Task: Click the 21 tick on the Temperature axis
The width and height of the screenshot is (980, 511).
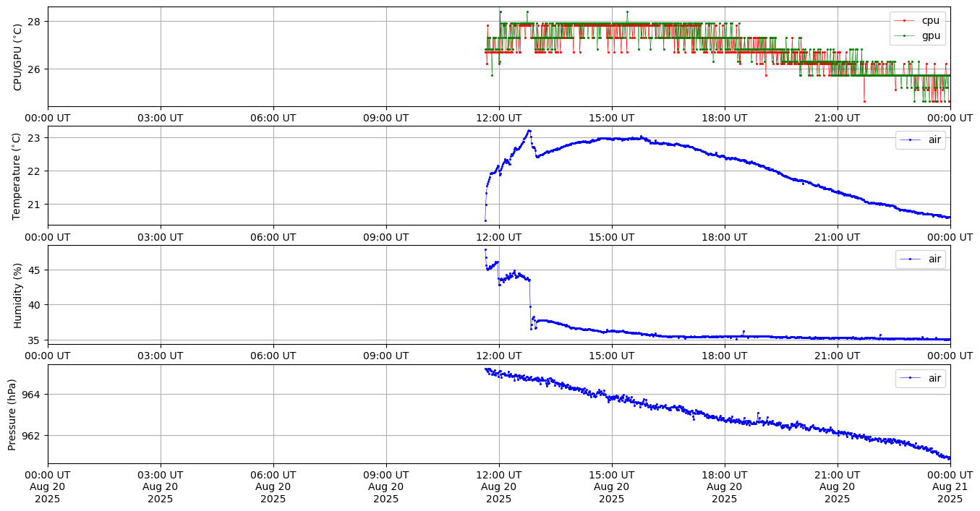Action: (35, 205)
